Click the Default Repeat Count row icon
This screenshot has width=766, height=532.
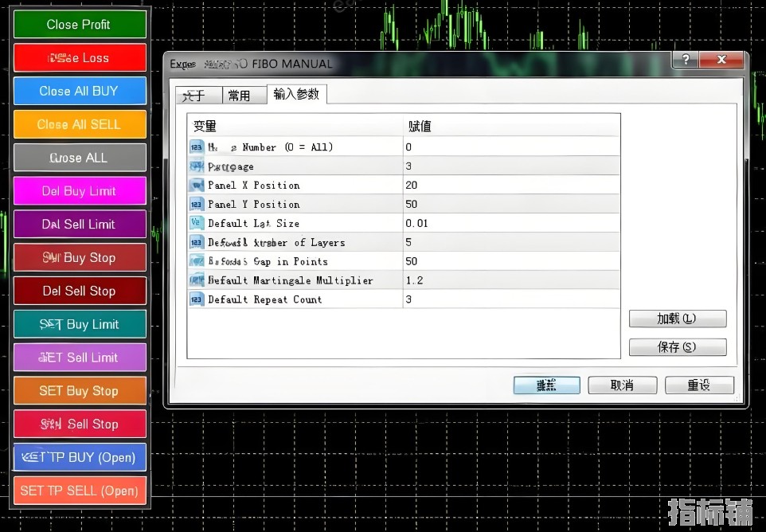point(197,299)
